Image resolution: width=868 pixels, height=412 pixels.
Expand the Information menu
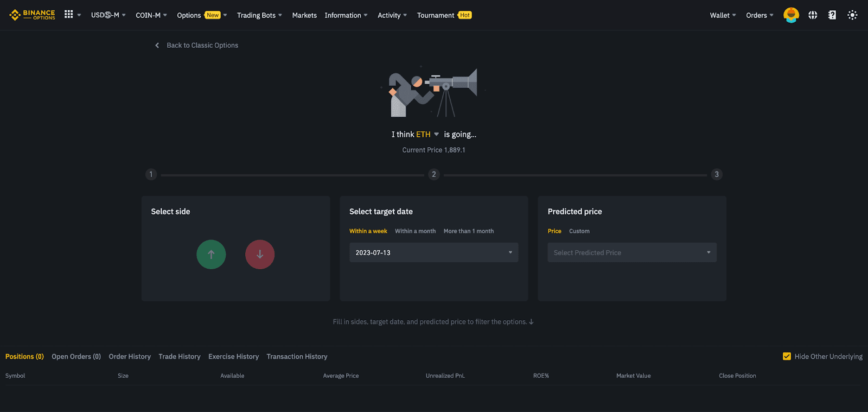[346, 15]
